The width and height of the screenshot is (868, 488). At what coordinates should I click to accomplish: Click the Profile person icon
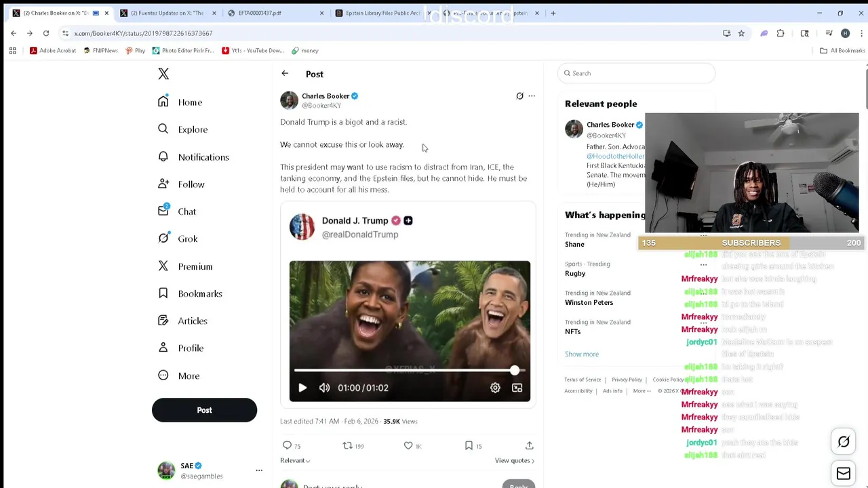[x=163, y=348]
